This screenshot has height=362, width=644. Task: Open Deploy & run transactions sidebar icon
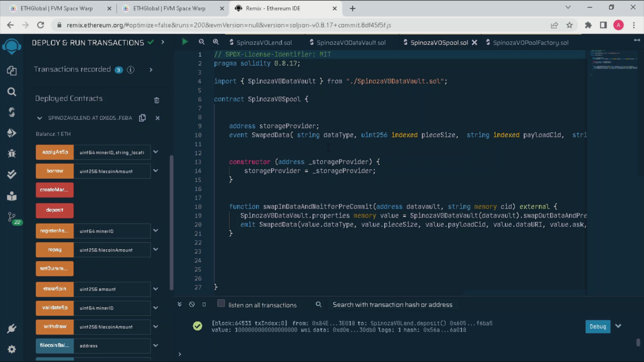click(12, 133)
